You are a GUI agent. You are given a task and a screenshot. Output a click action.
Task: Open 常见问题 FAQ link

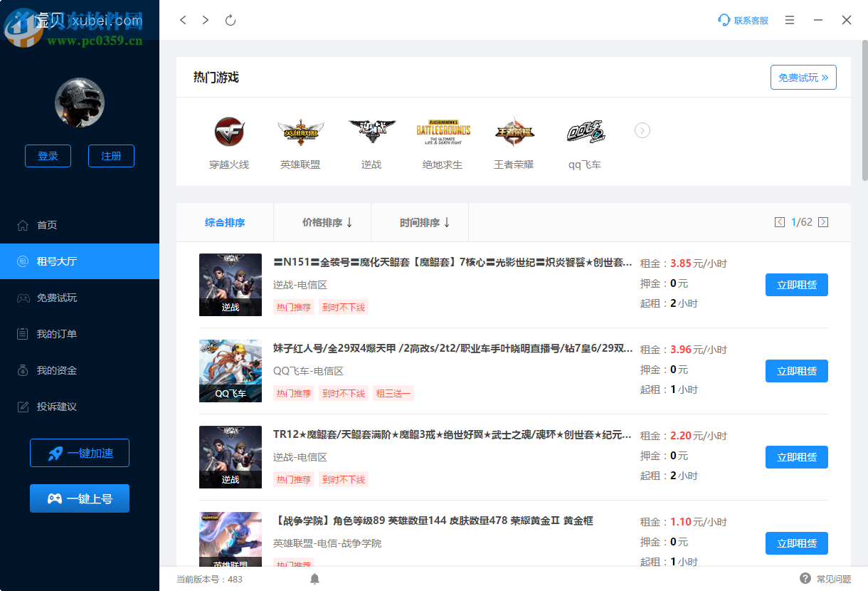(x=825, y=579)
